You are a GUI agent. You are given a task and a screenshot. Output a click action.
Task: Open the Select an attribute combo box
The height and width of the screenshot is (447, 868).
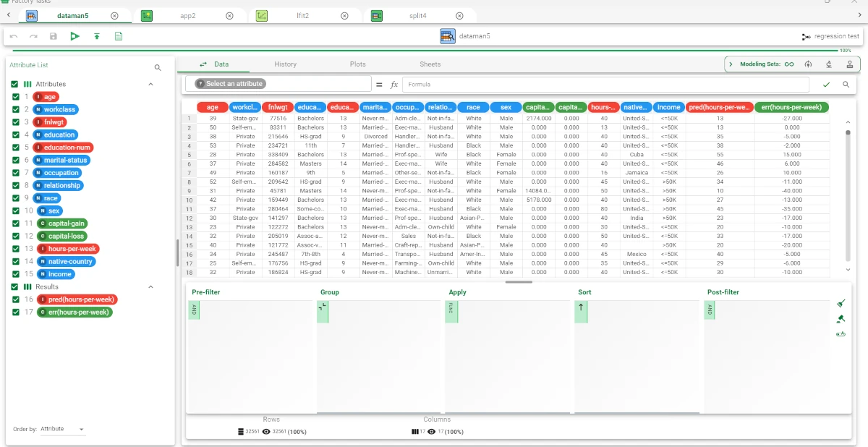pos(278,84)
